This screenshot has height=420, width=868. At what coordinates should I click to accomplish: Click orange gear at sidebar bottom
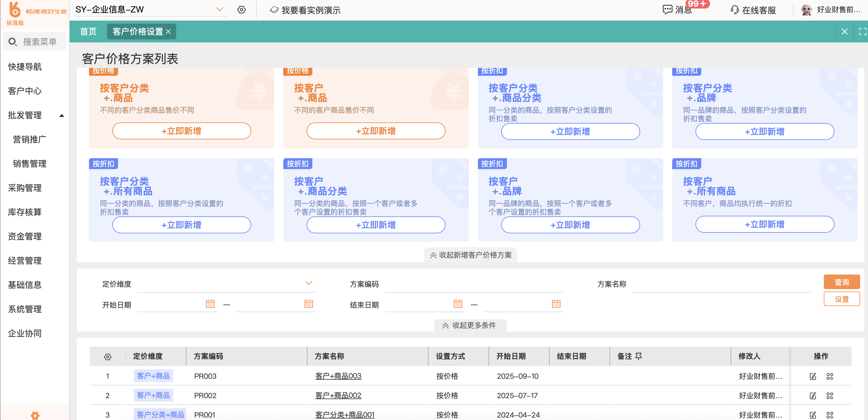(35, 415)
